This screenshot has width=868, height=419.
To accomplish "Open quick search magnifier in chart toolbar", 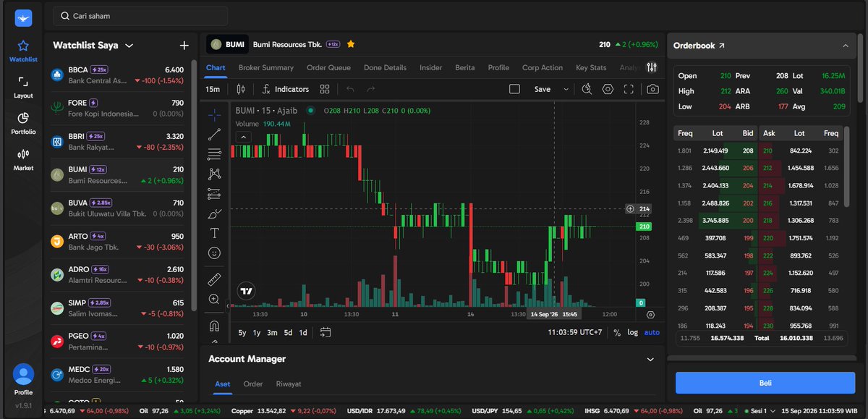I will click(587, 89).
